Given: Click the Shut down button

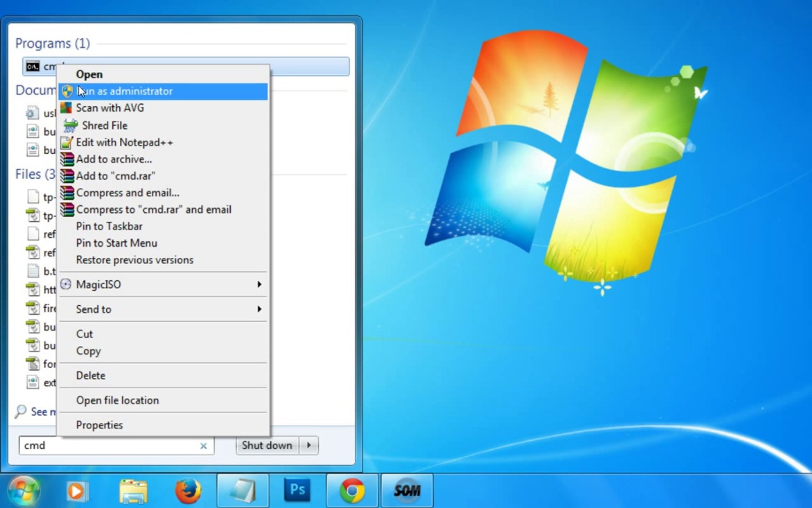Looking at the screenshot, I should 267,445.
